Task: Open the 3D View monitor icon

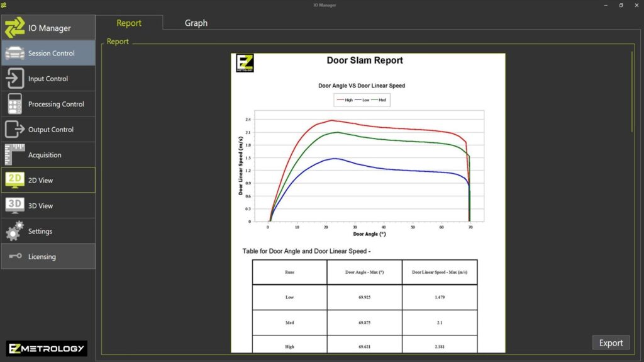Action: (15, 206)
